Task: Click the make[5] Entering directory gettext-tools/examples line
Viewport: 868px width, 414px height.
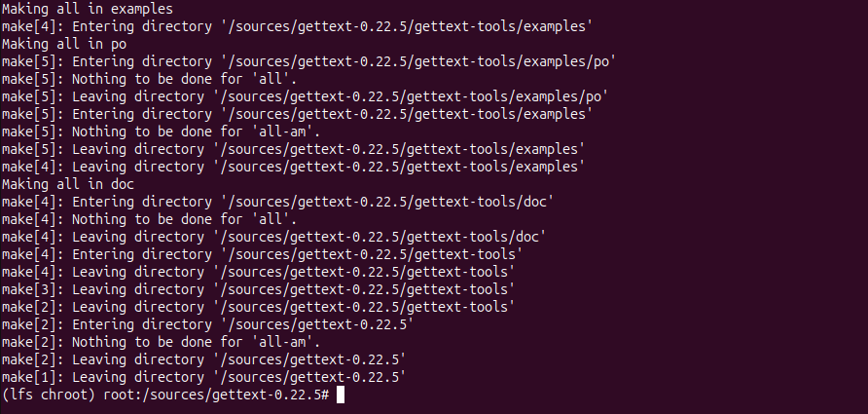Action: pyautogui.click(x=297, y=114)
